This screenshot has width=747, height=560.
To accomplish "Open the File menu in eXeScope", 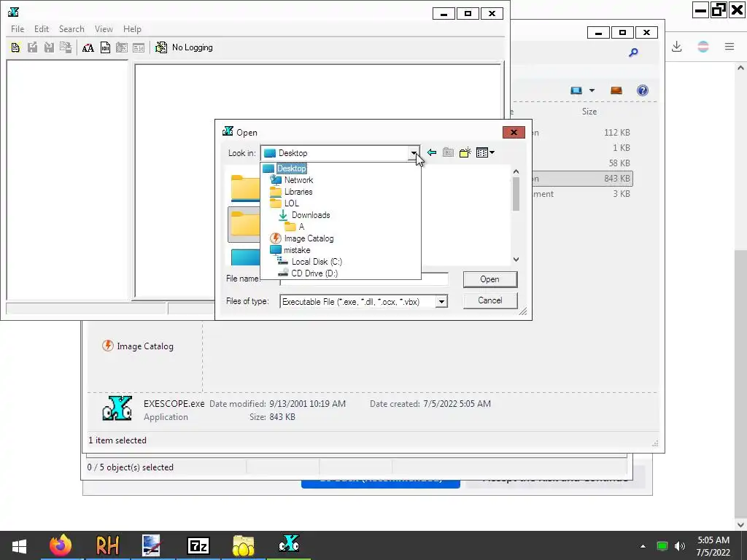I will (18, 29).
